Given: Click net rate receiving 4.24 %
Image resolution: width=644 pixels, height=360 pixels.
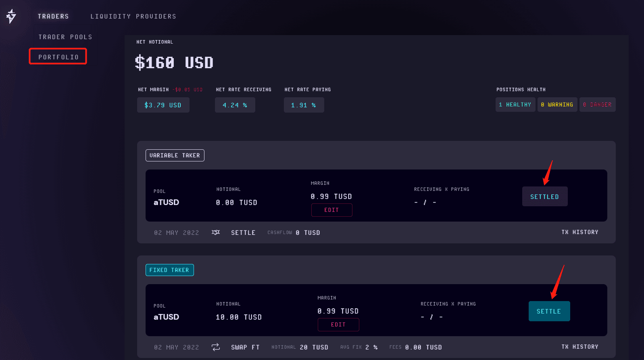Looking at the screenshot, I should click(x=235, y=105).
